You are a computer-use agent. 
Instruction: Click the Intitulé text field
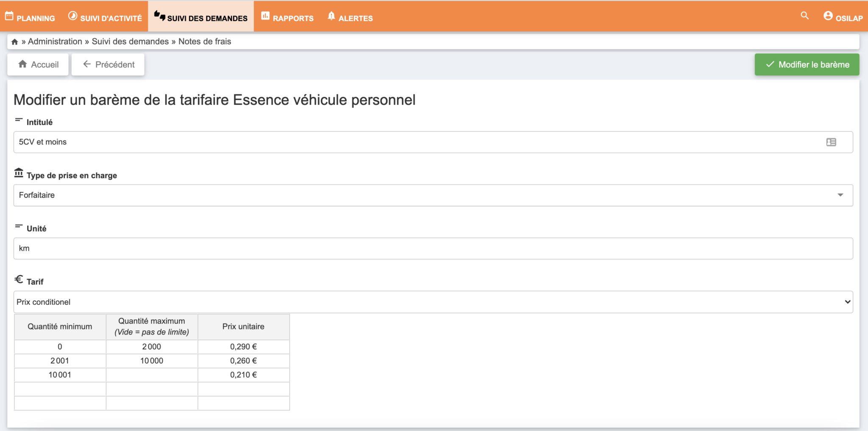433,142
